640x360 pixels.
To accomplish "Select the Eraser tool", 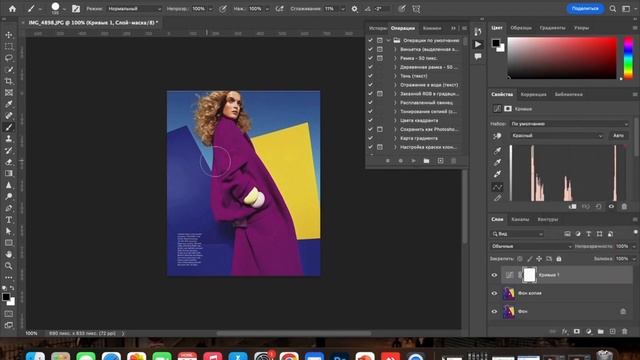I will click(9, 162).
